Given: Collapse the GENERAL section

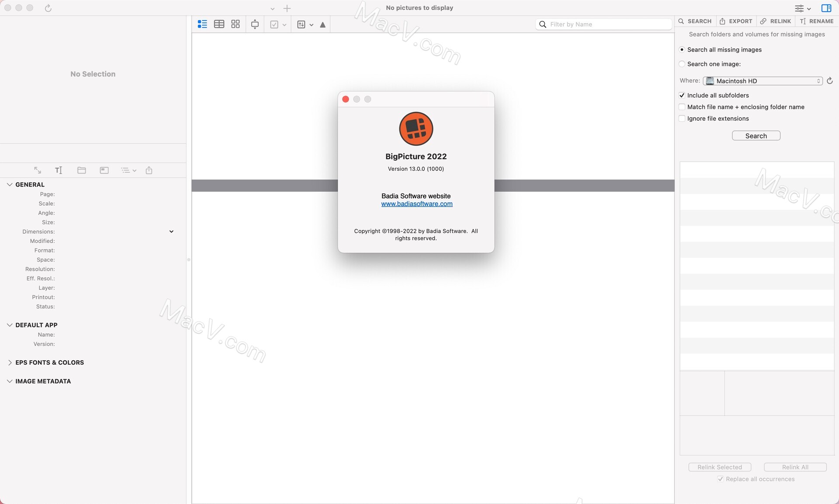Looking at the screenshot, I should pyautogui.click(x=10, y=185).
